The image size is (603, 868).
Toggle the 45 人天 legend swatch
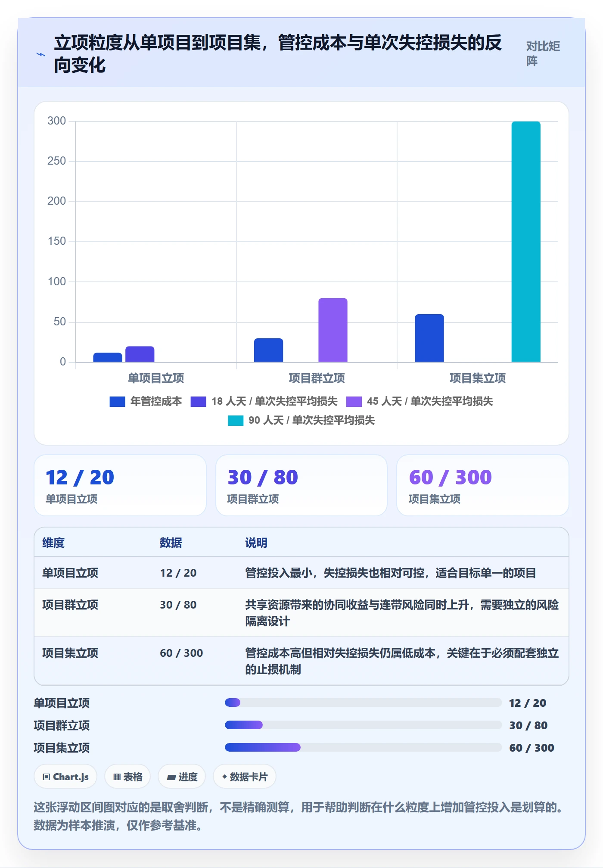(354, 402)
